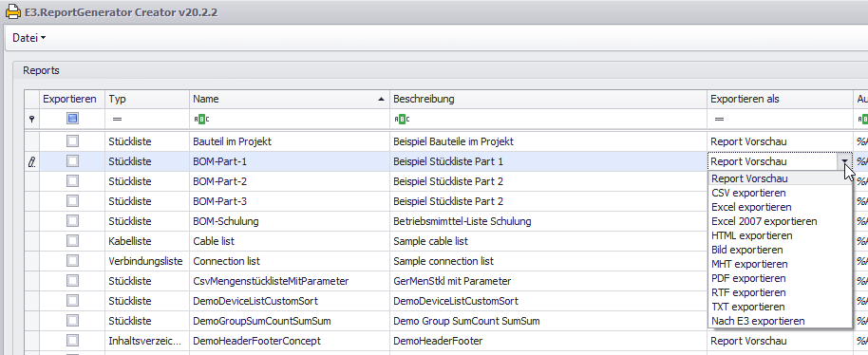Select the Connection list name cell
This screenshot has width=868, height=355.
coord(290,261)
